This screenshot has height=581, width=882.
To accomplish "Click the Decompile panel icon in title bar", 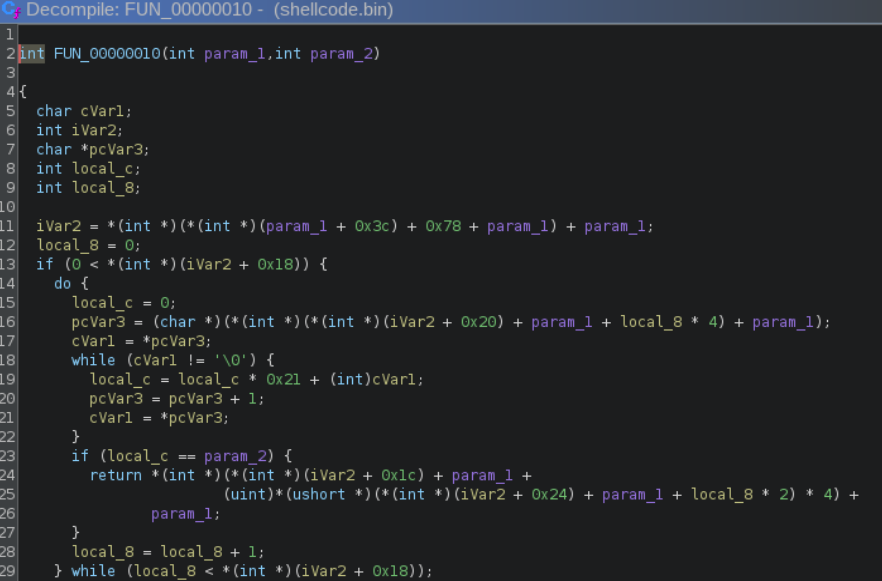I will click(x=11, y=10).
